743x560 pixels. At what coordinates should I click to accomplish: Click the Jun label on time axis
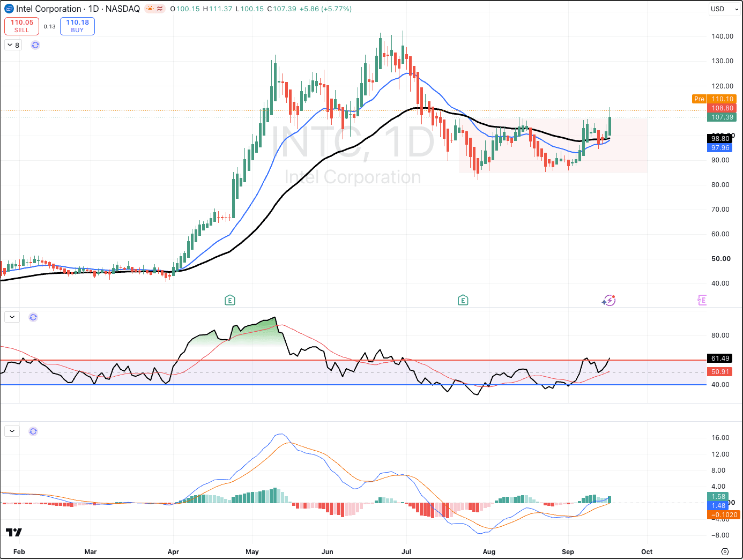327,552
